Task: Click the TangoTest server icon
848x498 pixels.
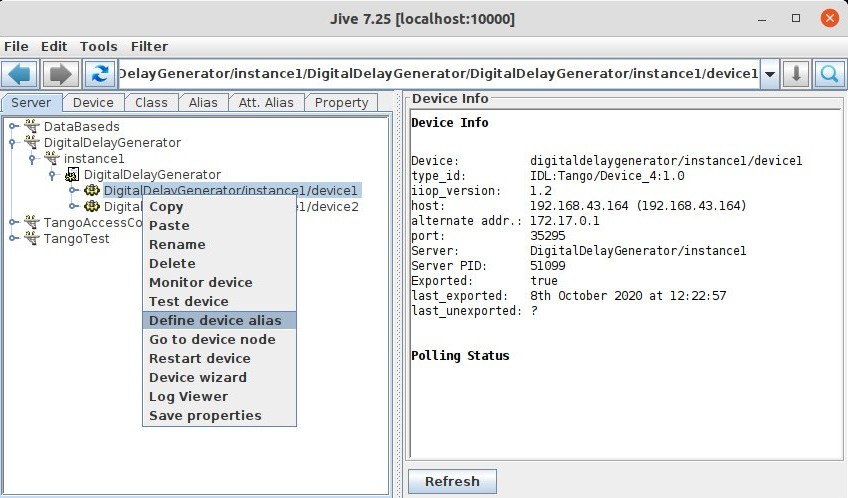Action: click(x=32, y=238)
